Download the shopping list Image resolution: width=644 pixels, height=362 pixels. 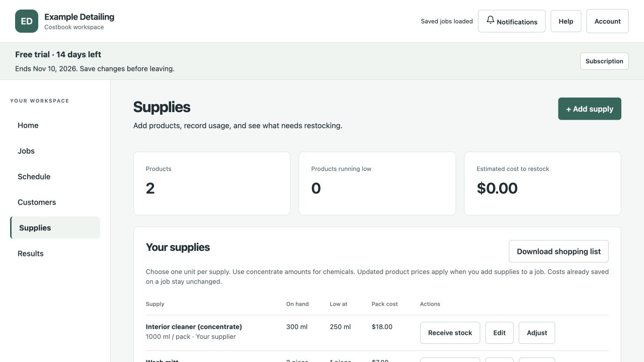click(558, 251)
